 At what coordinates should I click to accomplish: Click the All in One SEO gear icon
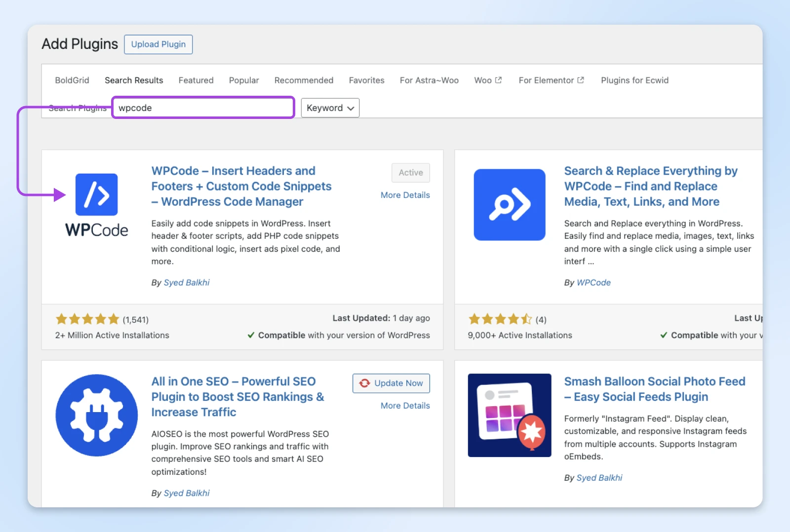[97, 415]
